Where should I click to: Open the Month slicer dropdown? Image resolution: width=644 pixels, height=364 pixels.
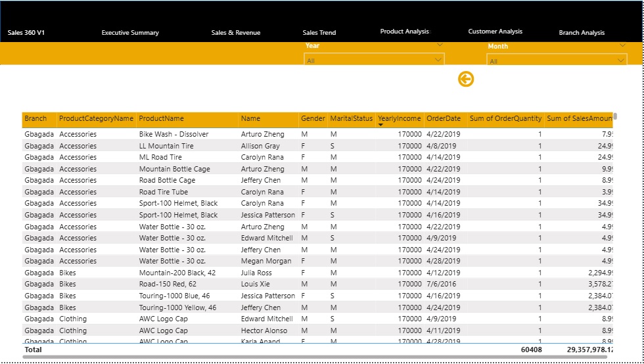(621, 60)
